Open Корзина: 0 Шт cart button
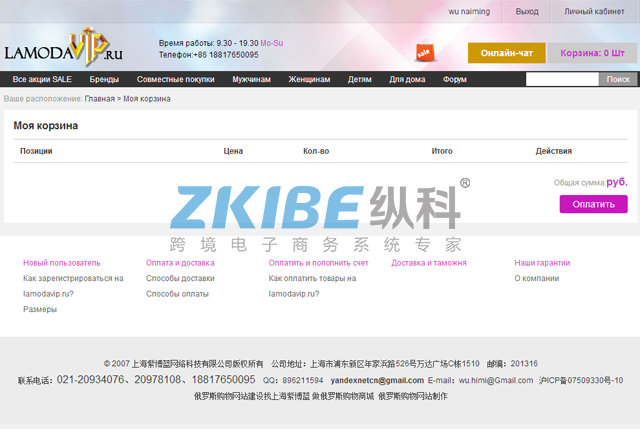 coord(592,53)
